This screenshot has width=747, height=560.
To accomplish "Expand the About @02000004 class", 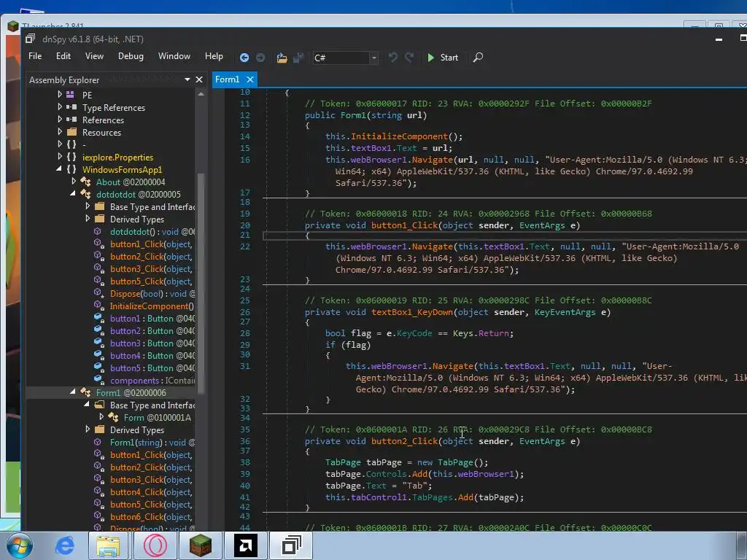I will point(74,181).
